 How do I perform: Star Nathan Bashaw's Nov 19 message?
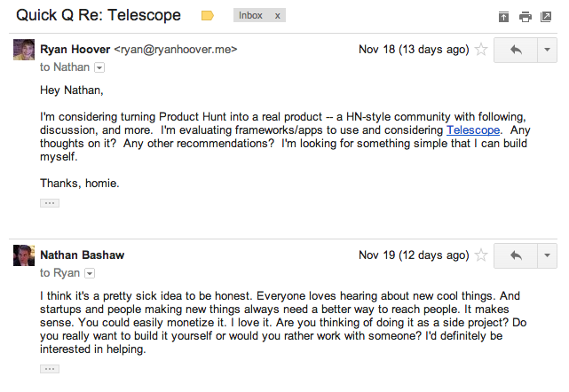pyautogui.click(x=481, y=255)
